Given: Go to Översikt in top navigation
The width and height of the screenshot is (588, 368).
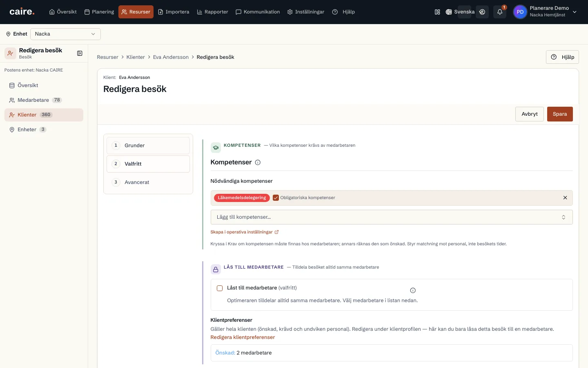Looking at the screenshot, I should tap(63, 12).
